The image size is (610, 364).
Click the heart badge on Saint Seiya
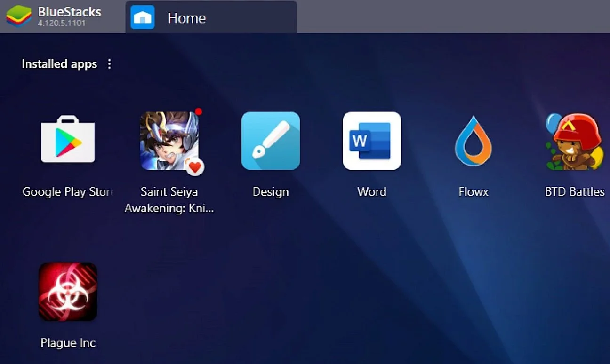point(195,166)
